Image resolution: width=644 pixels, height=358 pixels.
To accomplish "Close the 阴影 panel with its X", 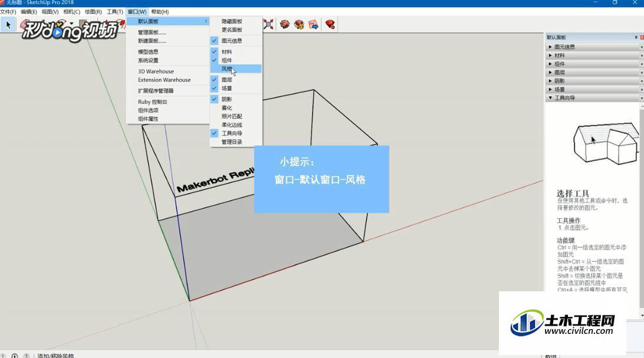I will [x=642, y=81].
